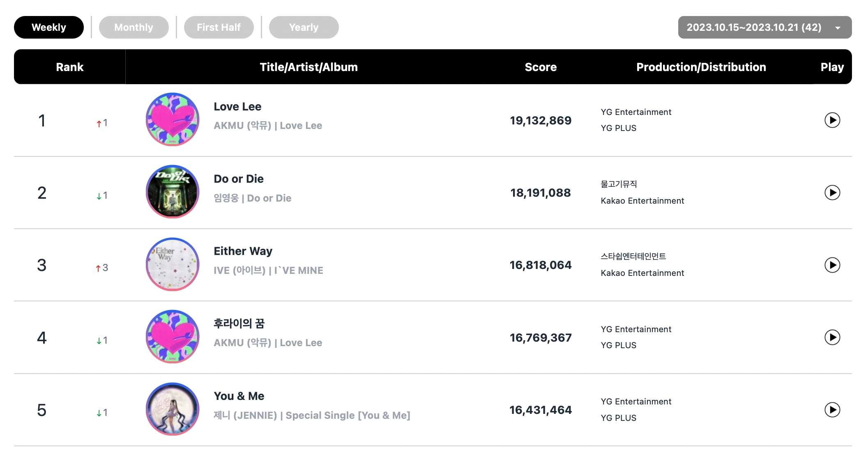Click the Either Way album cover
This screenshot has height=450, width=868.
pyautogui.click(x=173, y=264)
